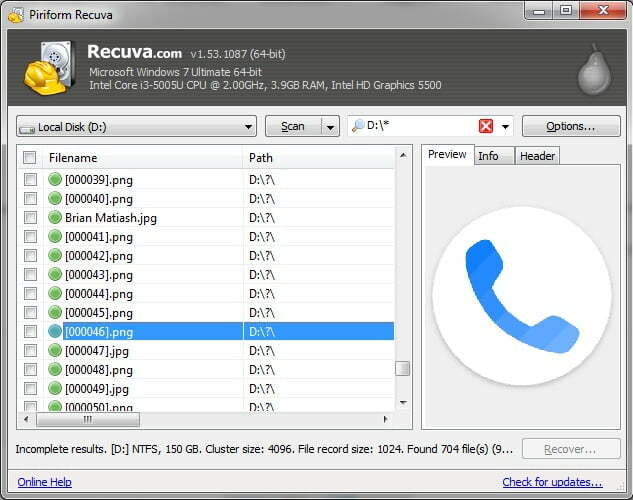The image size is (633, 500).
Task: Click the status dot for selected [000046].png
Action: (54, 331)
